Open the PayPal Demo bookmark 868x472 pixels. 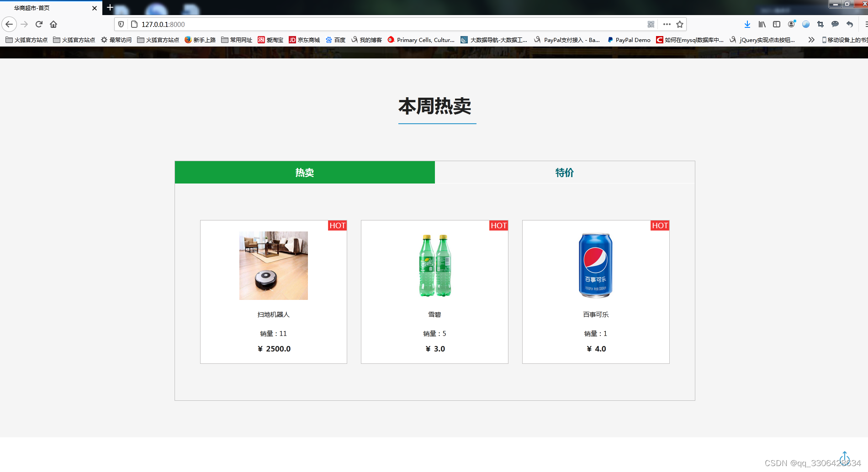629,40
